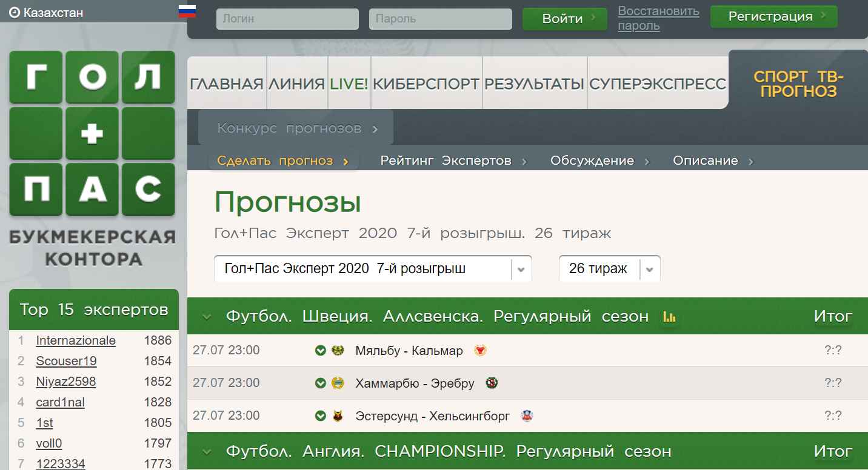This screenshot has height=470, width=868.
Task: Click the Логин input field
Action: point(287,19)
